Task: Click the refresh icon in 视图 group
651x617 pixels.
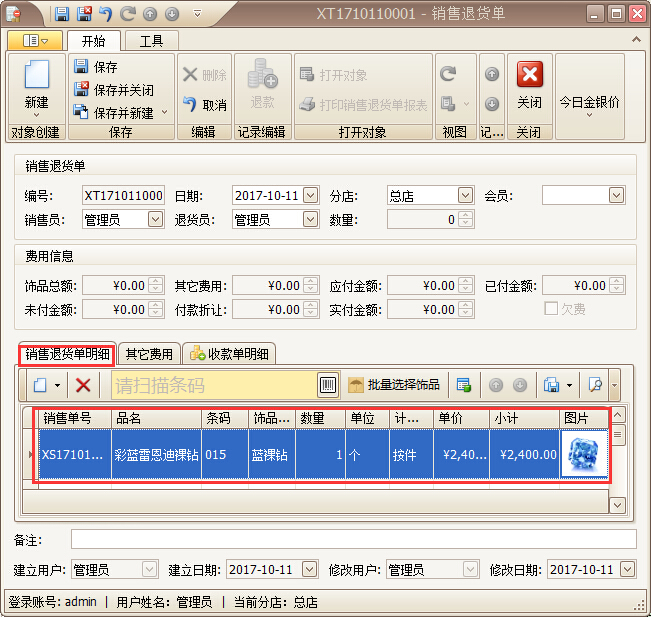Action: pos(448,74)
